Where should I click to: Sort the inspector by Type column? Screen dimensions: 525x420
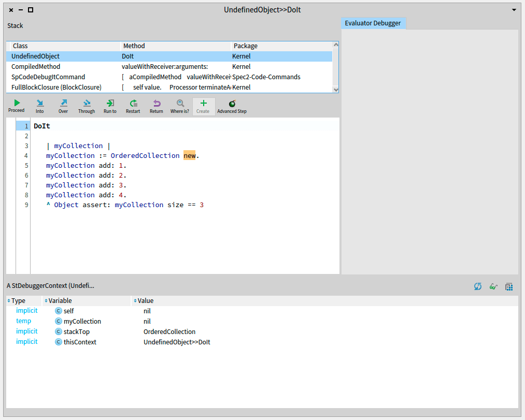[x=18, y=301]
